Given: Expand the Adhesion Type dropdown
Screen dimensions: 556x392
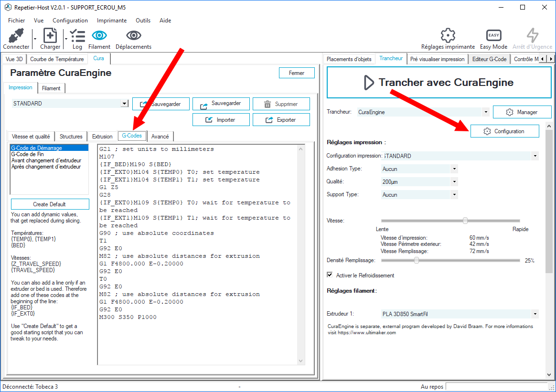Looking at the screenshot, I should pos(454,169).
